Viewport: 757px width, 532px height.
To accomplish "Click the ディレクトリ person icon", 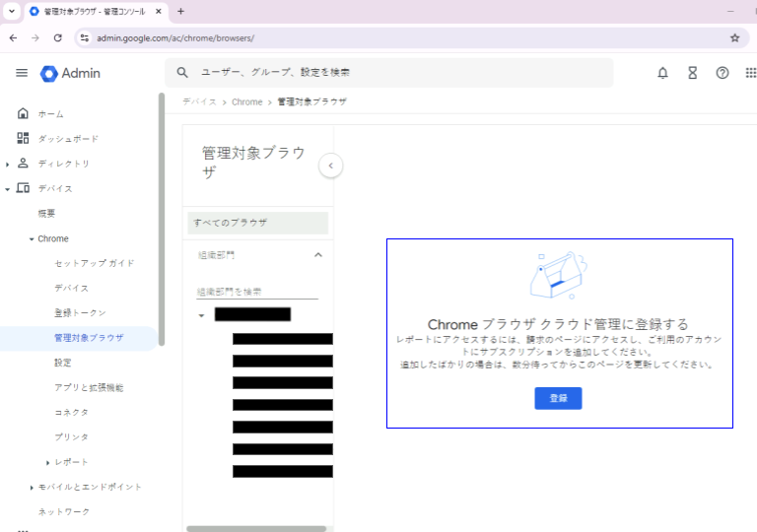I will 23,164.
